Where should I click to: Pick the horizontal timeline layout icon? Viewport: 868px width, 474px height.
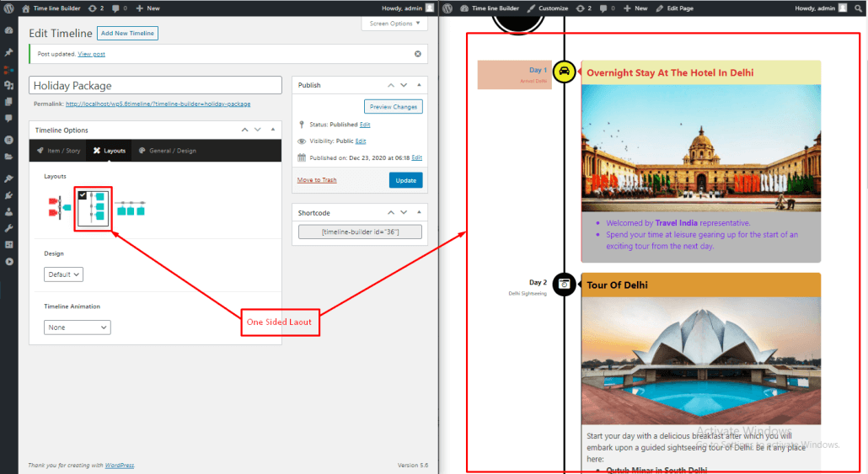[130, 209]
